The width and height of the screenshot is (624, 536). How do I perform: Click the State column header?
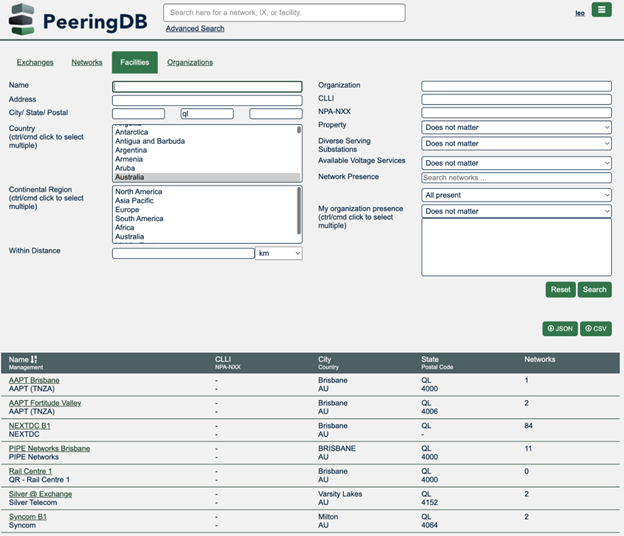[430, 359]
